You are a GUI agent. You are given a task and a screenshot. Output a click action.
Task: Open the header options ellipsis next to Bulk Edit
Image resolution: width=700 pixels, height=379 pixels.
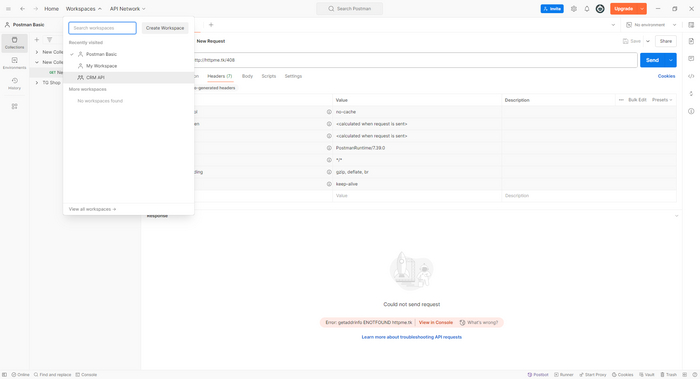pos(621,100)
